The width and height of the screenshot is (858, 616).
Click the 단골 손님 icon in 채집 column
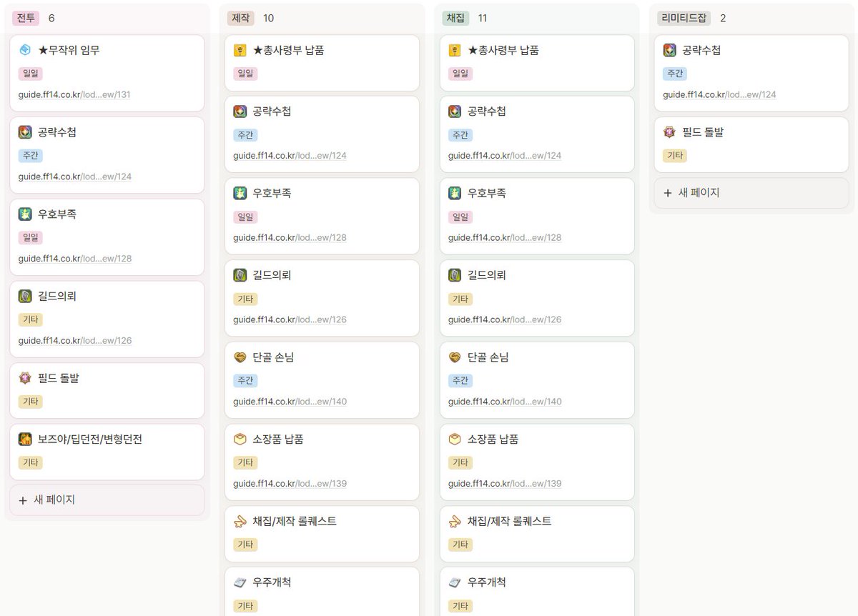coord(455,357)
